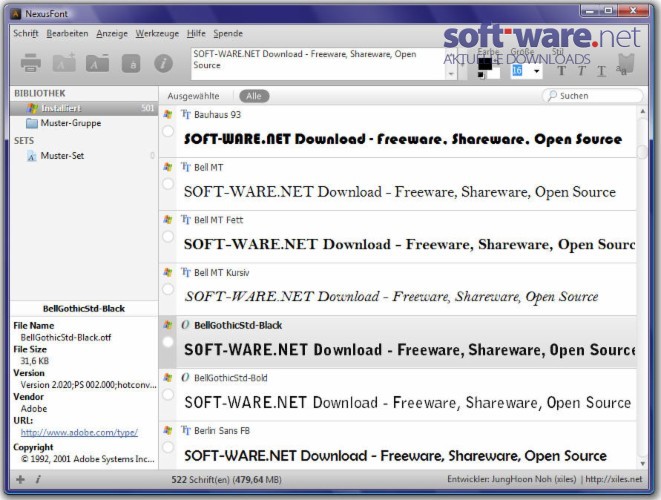The image size is (661, 500).
Task: Click the plus icon in status bar
Action: tap(20, 479)
